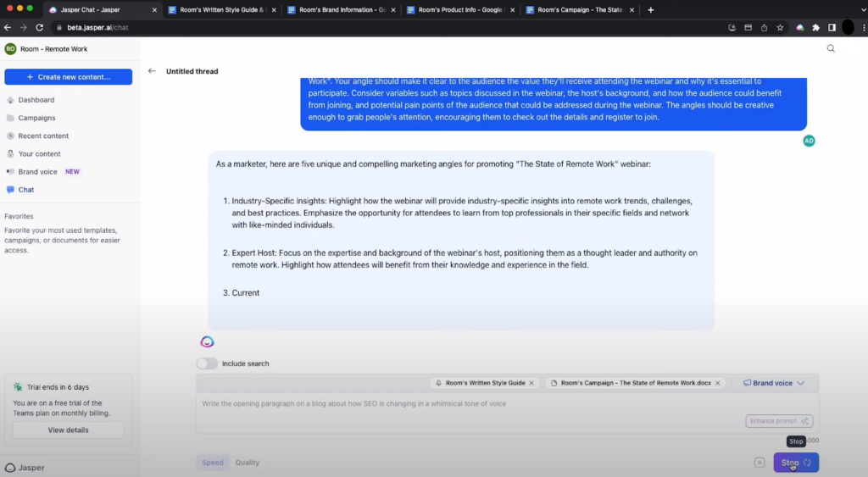Switch to Room's Campaign browser tab
Viewport: 868px width, 477px height.
click(x=580, y=10)
